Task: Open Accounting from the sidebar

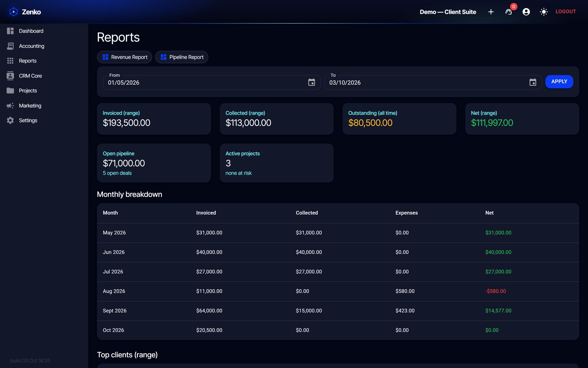Action: tap(32, 46)
